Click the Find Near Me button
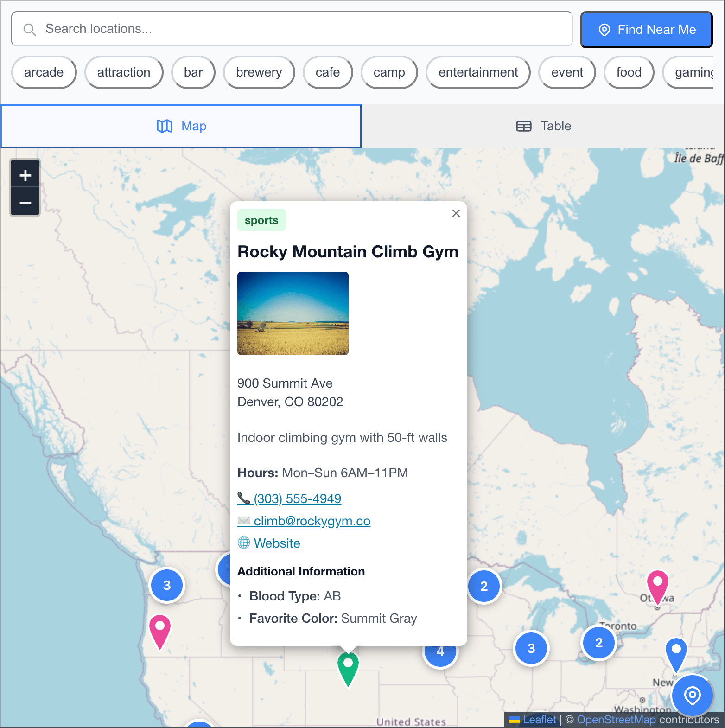The width and height of the screenshot is (725, 728). pos(646,30)
